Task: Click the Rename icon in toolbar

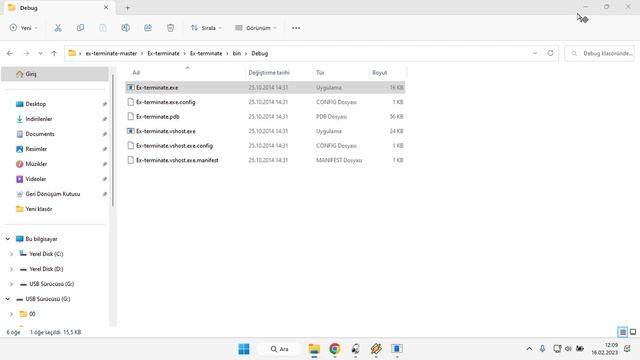Action: pyautogui.click(x=125, y=28)
